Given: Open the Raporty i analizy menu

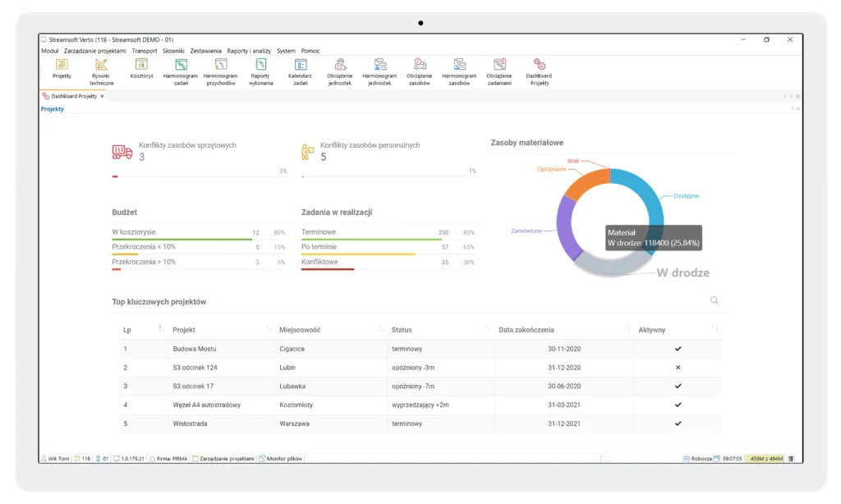Looking at the screenshot, I should [249, 51].
